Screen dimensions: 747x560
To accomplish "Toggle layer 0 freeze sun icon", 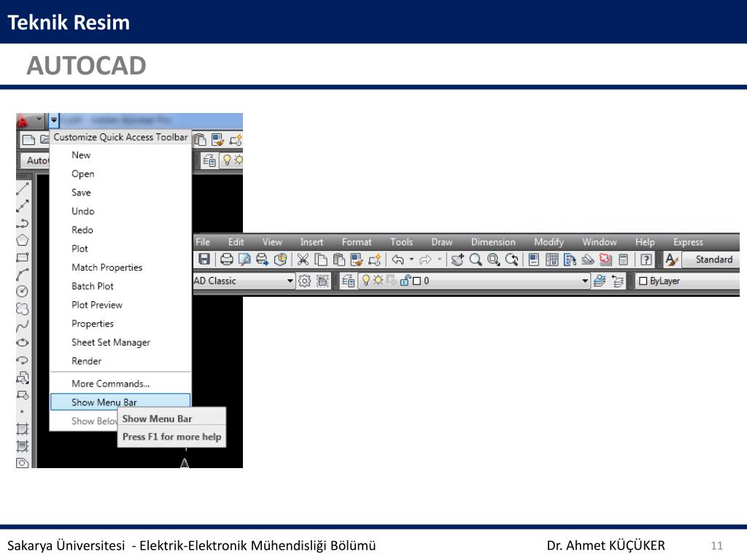I will [x=378, y=280].
